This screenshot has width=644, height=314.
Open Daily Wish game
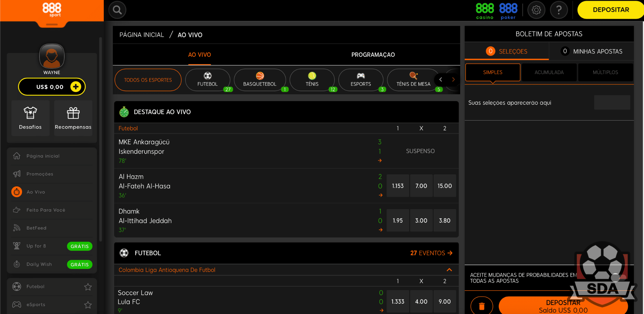point(52,264)
